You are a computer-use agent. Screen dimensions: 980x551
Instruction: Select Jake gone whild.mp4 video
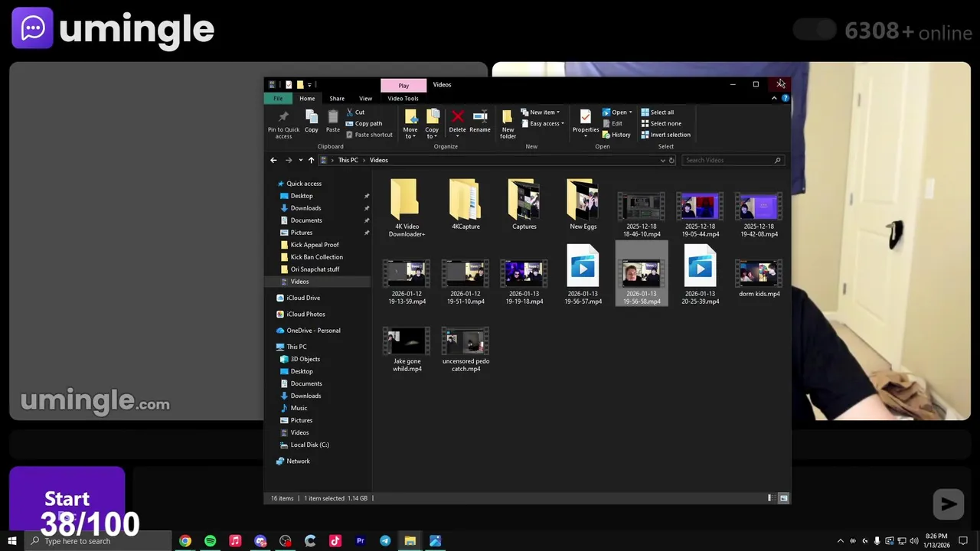407,351
